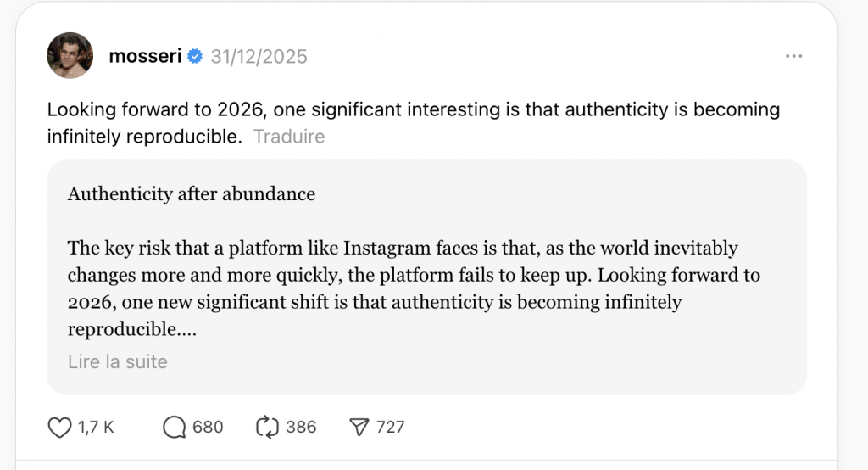Click the 727 shares count
Viewport: 868px width, 470px height.
(391, 428)
